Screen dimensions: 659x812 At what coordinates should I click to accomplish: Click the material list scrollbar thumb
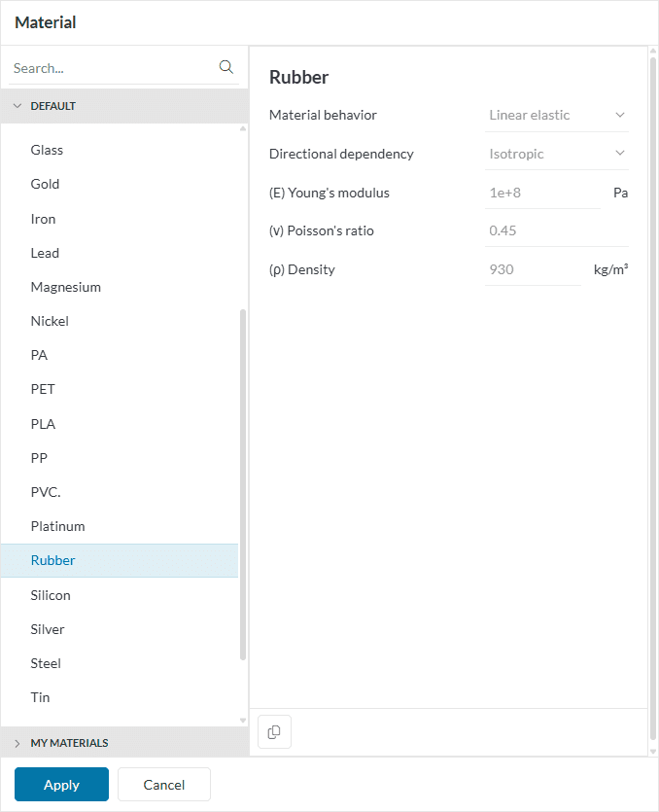(243, 486)
